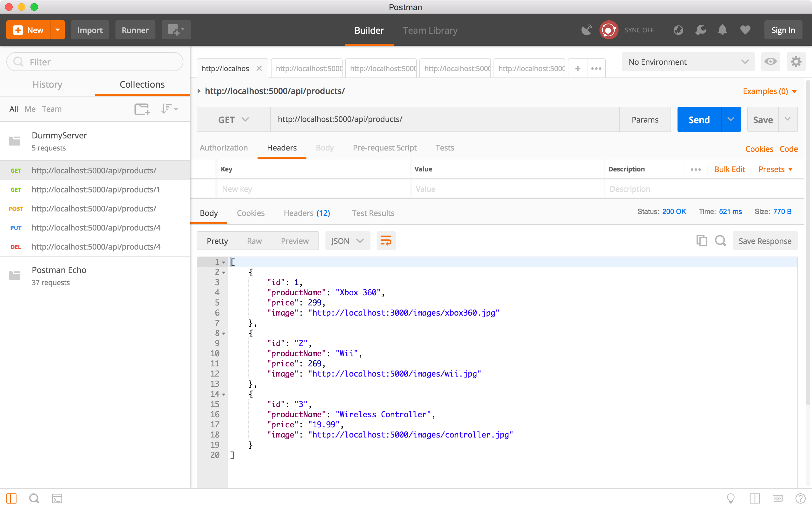Open response Headers (12) tab
The width and height of the screenshot is (812, 508).
pyautogui.click(x=307, y=213)
